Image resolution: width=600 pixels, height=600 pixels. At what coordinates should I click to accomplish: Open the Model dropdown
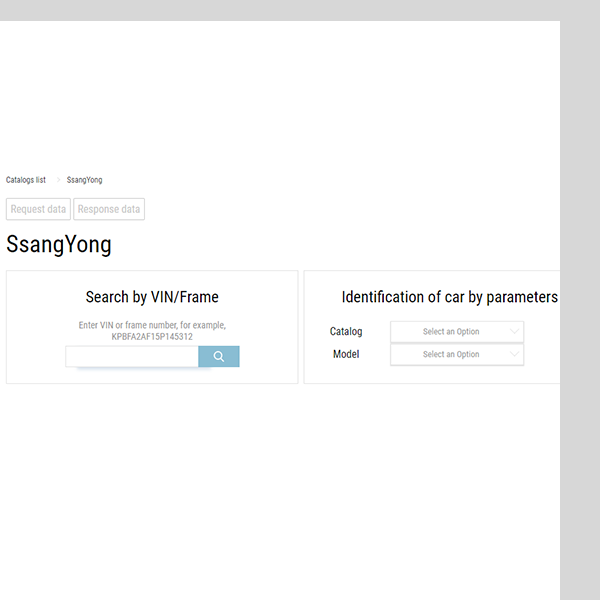pos(457,354)
